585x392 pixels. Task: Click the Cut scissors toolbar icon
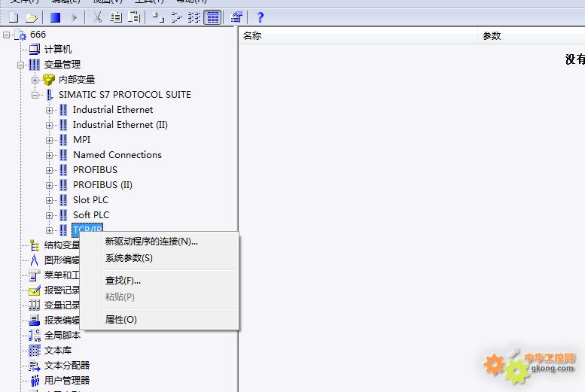(97, 17)
